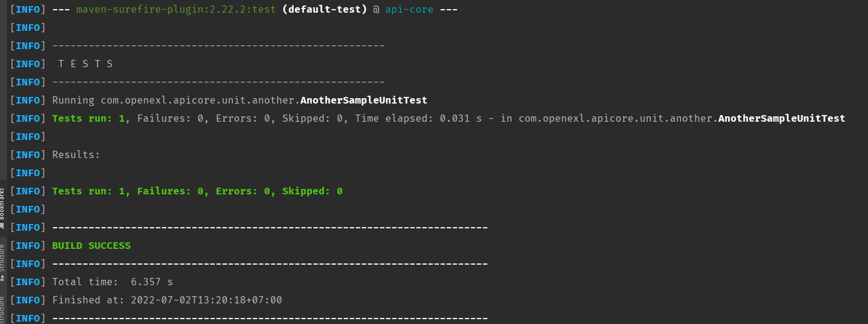Screen dimensions: 868x324
Task: Click AnotherSampleUnitTest after Time elapsed
Action: tap(781, 119)
